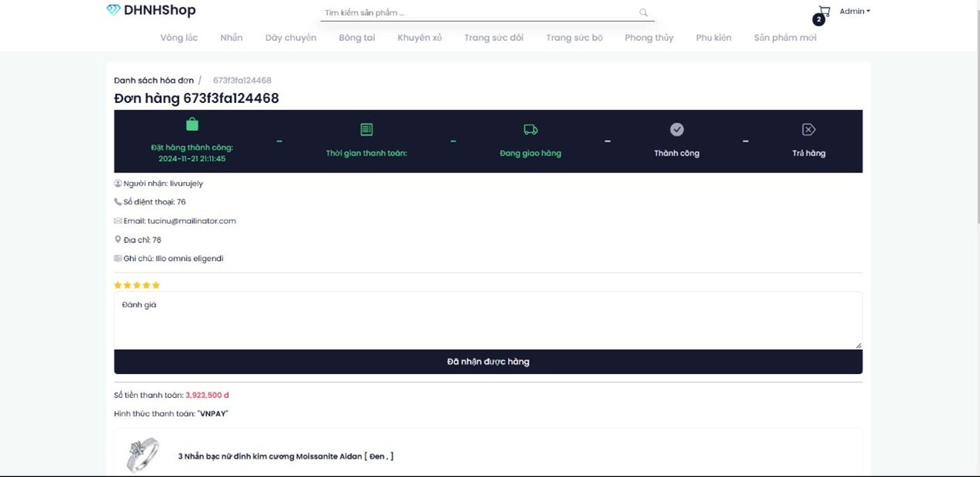The image size is (980, 477).
Task: Click the shopping cart icon
Action: click(x=824, y=11)
